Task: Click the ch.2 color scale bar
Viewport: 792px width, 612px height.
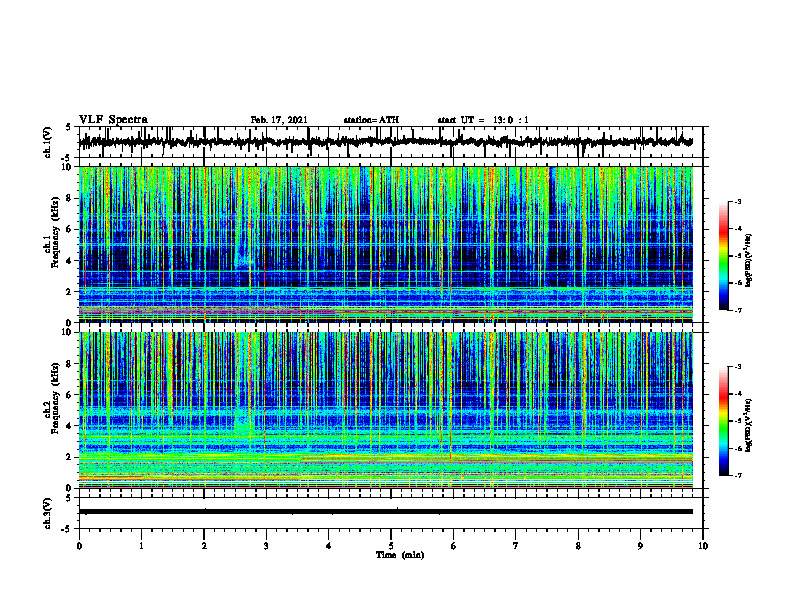Action: 723,421
